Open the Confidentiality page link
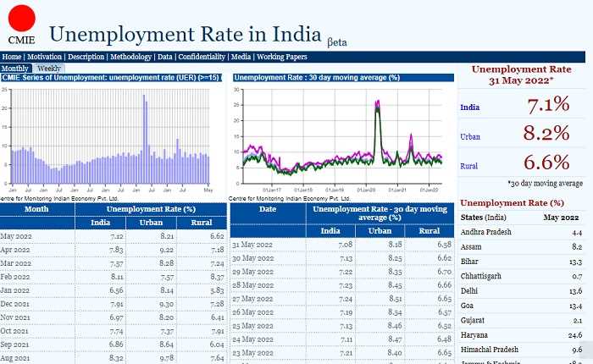593x364 pixels. pyautogui.click(x=201, y=57)
